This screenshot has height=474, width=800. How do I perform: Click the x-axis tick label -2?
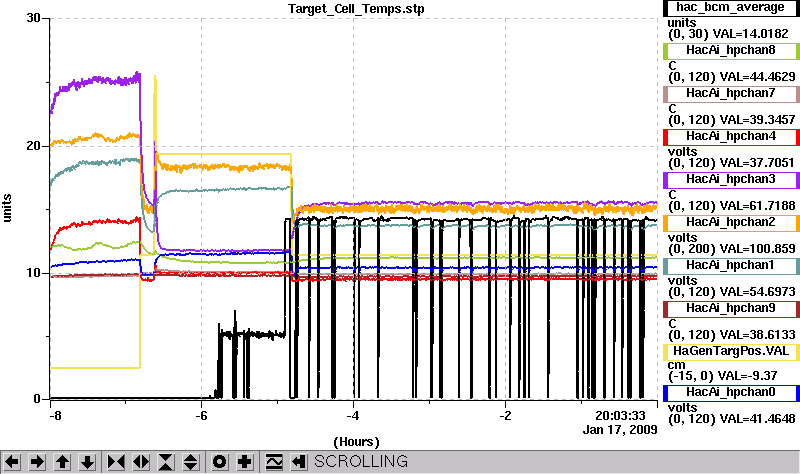coord(505,416)
